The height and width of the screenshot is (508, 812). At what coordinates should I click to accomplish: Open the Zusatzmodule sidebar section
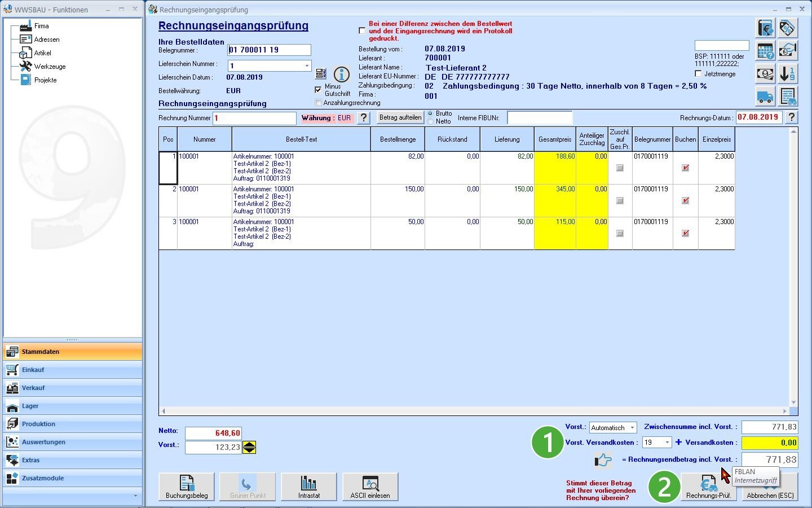pyautogui.click(x=73, y=478)
